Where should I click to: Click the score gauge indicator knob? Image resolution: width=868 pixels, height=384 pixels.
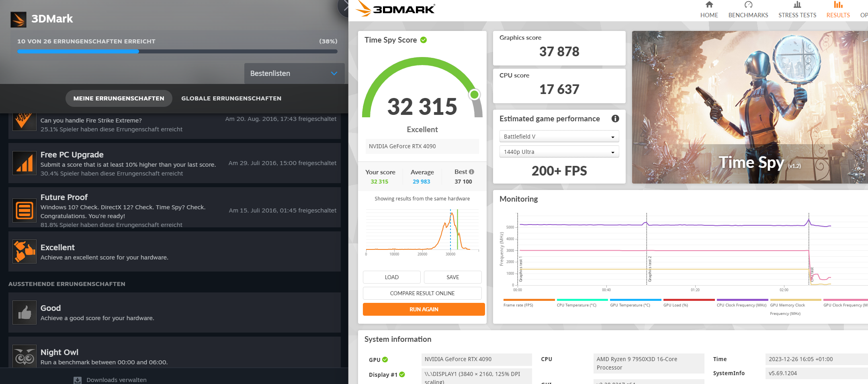[475, 94]
